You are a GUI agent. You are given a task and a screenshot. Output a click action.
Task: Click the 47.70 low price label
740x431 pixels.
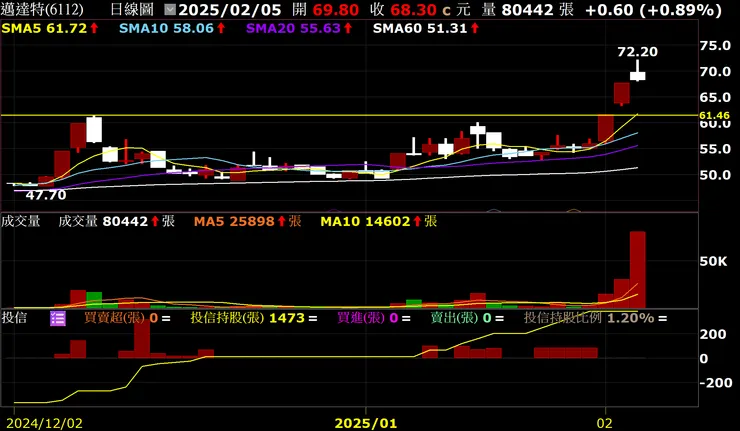[x=46, y=195]
